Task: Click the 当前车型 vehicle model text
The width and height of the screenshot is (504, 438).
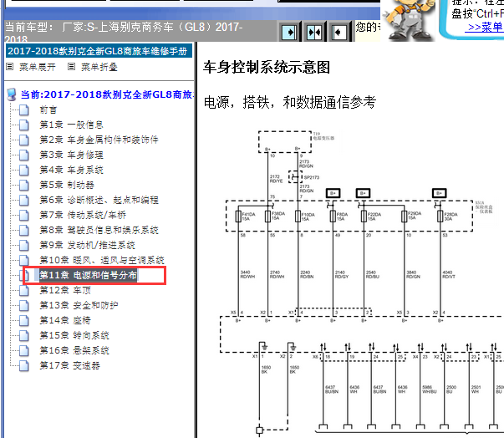Action: [x=124, y=31]
